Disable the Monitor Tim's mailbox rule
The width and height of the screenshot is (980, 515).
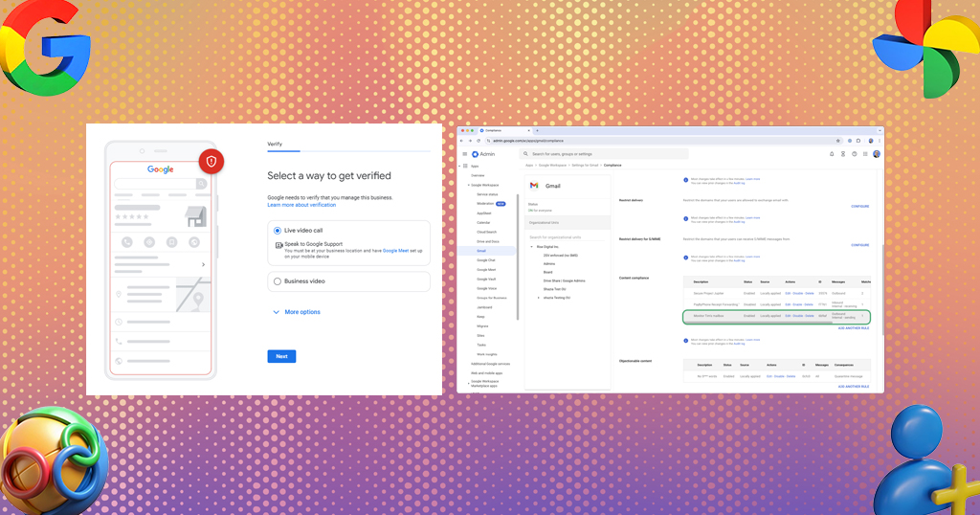tap(798, 316)
